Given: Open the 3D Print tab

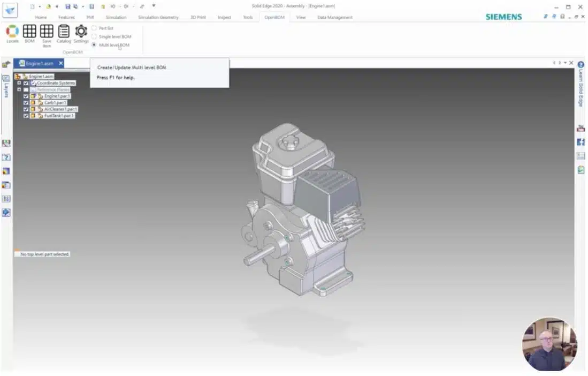Looking at the screenshot, I should pyautogui.click(x=198, y=17).
